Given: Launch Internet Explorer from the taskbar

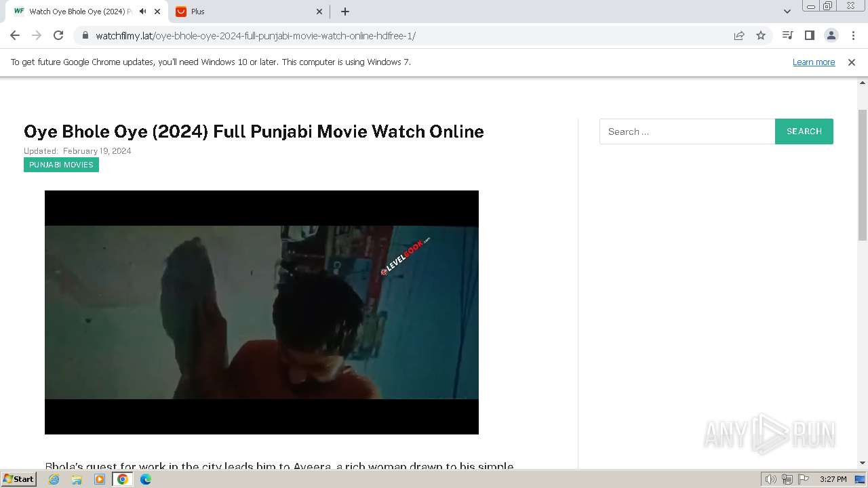Looking at the screenshot, I should pos(54,479).
